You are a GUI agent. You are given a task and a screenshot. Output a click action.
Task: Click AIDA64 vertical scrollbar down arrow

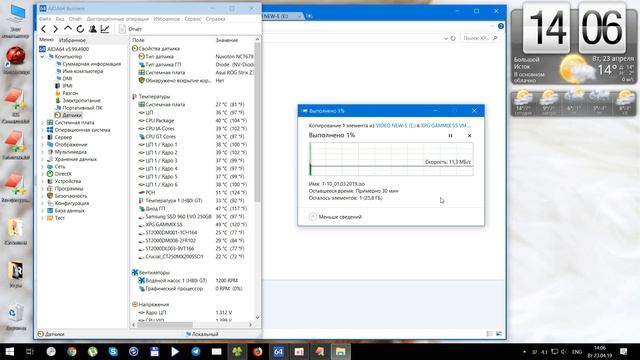(x=257, y=318)
